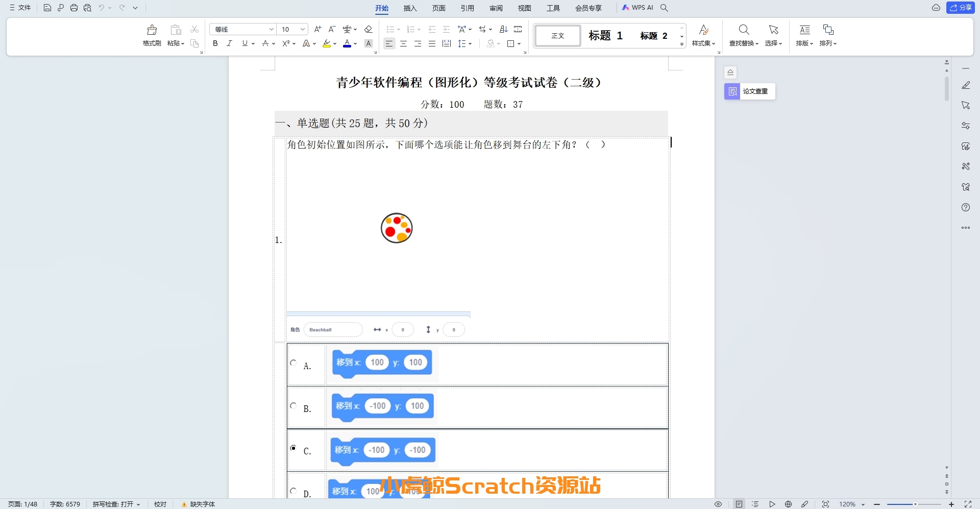The width and height of the screenshot is (980, 509).
Task: Click the reading mode eye icon in status bar
Action: click(x=718, y=504)
